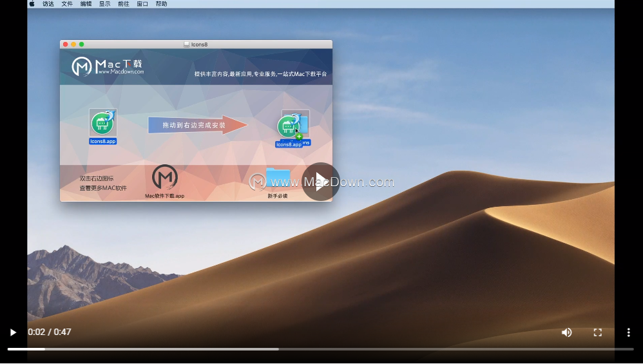Play the video with the center play button
643x364 pixels.
pos(321,182)
